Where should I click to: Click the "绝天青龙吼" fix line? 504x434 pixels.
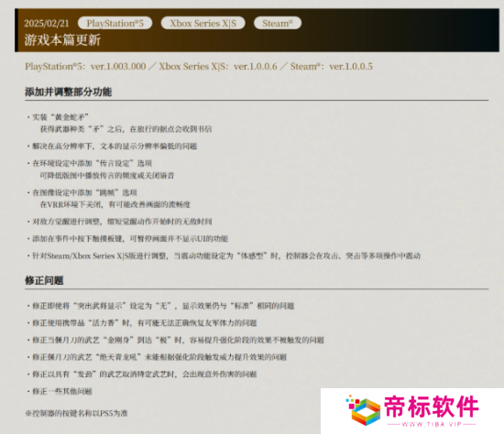(157, 357)
